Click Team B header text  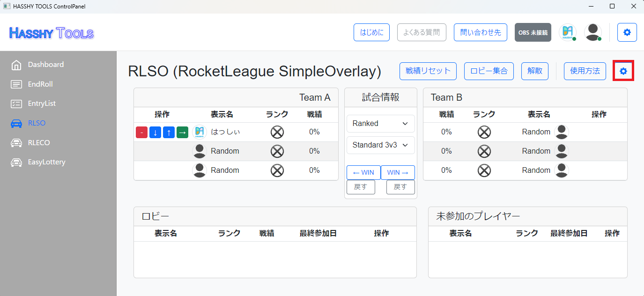click(x=446, y=97)
